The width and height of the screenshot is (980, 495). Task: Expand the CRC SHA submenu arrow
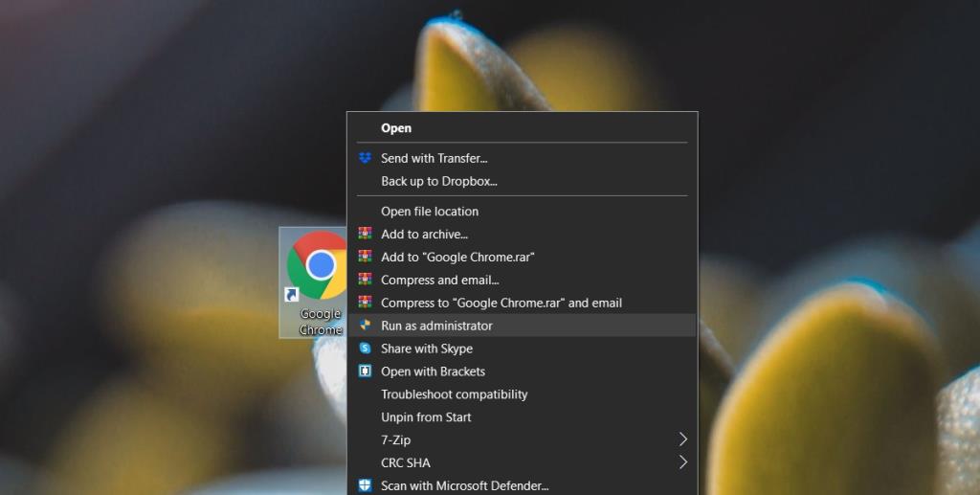pos(683,462)
